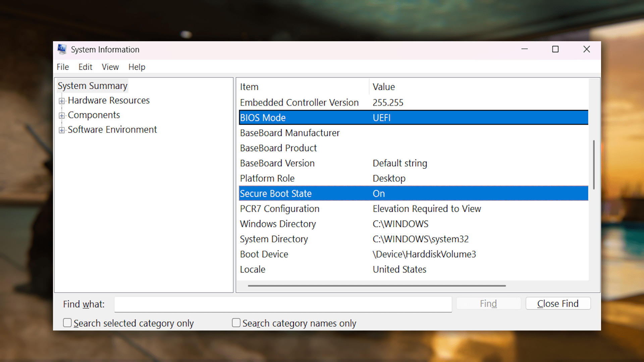Viewport: 644px width, 362px height.
Task: Expand the Components tree node
Action: (x=62, y=115)
